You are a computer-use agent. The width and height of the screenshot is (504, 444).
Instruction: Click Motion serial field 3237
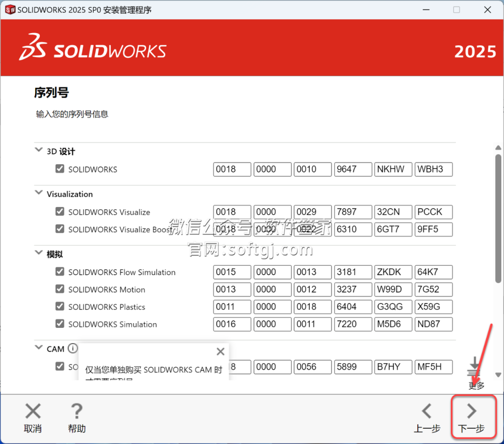tap(353, 290)
